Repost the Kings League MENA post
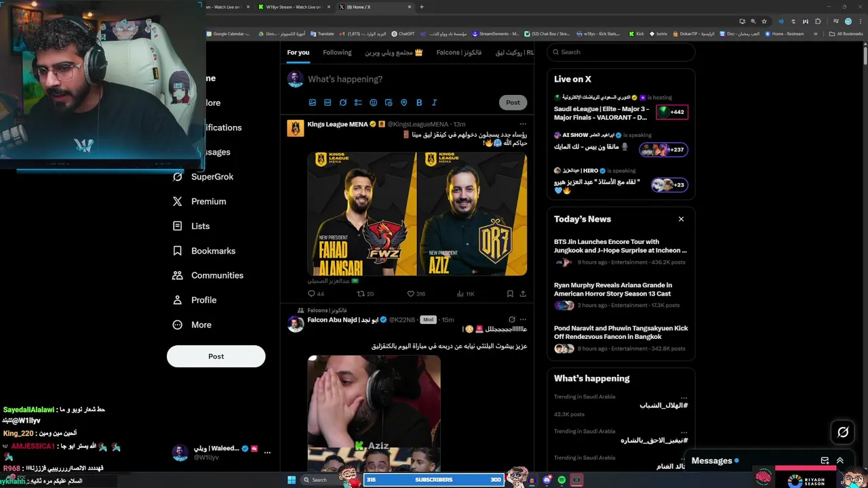The width and height of the screenshot is (868, 488). point(366,293)
